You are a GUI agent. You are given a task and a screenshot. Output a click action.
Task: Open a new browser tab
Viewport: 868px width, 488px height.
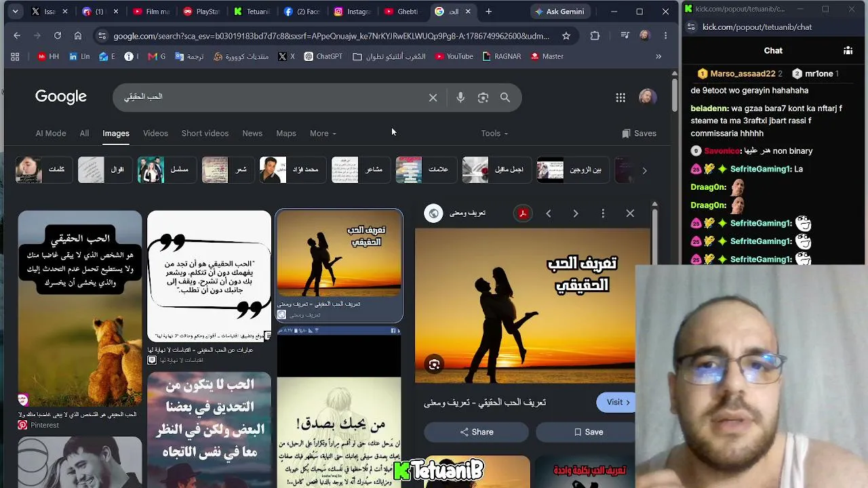(488, 12)
